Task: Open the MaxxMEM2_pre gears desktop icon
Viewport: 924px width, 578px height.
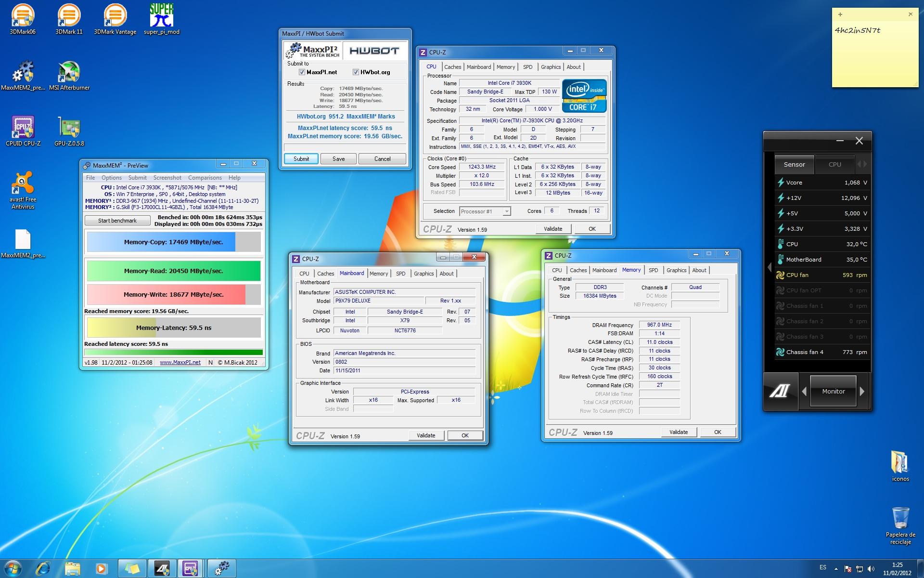Action: click(x=23, y=75)
